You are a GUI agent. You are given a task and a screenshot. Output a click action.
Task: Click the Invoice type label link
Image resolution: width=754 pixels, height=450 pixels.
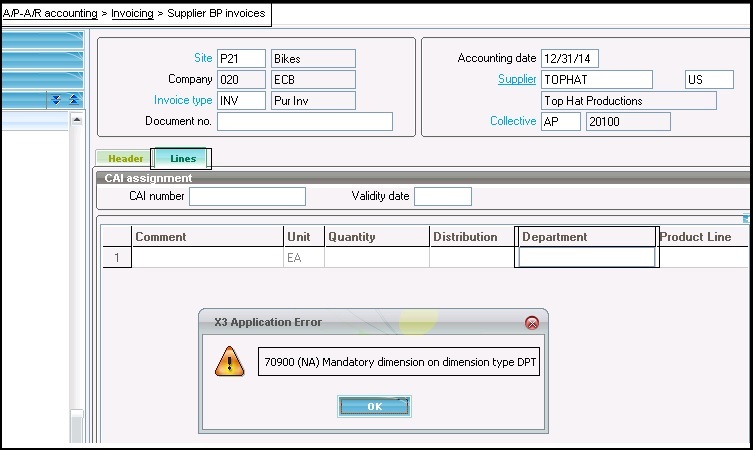tap(183, 100)
